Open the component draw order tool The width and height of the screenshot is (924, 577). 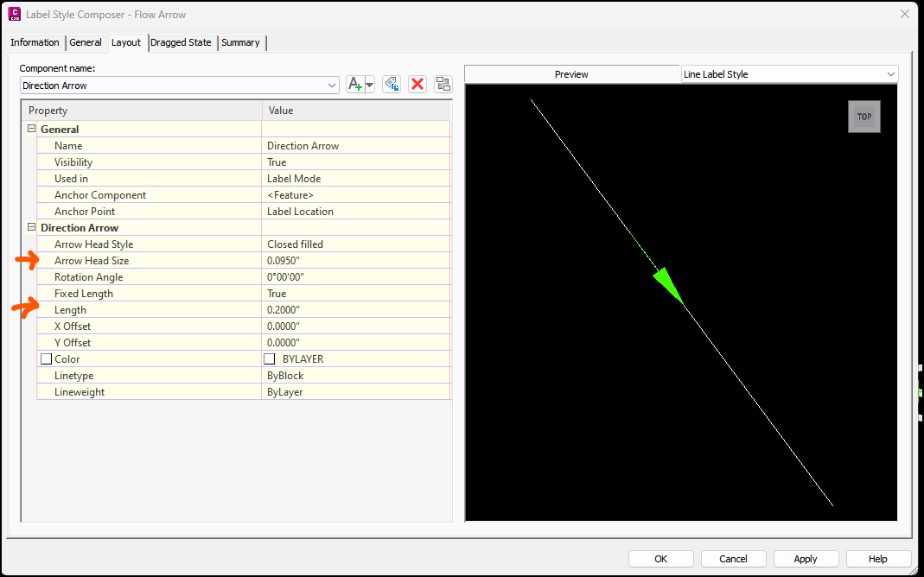(x=443, y=84)
